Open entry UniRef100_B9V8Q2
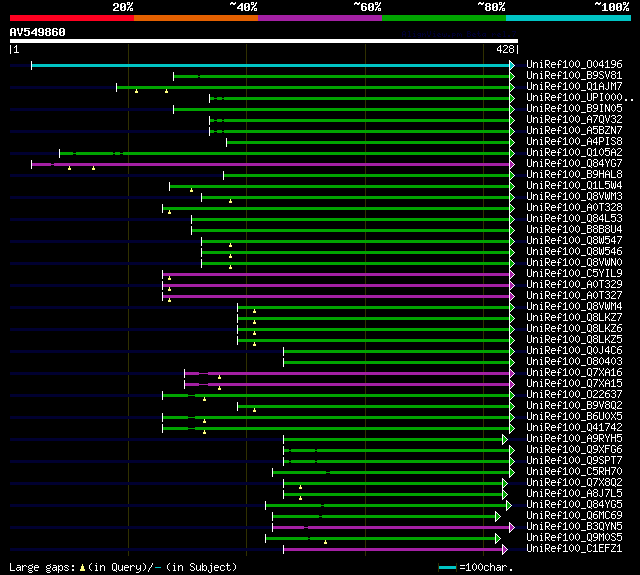 (x=574, y=406)
